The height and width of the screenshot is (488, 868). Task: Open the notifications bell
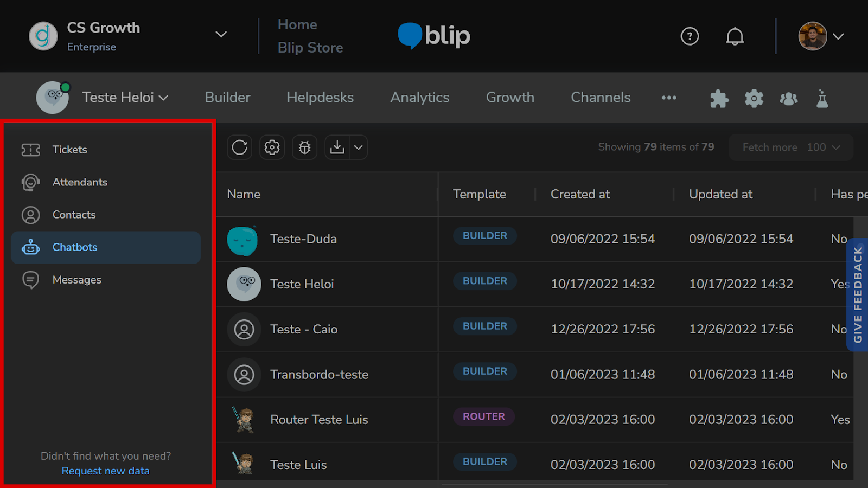(735, 36)
